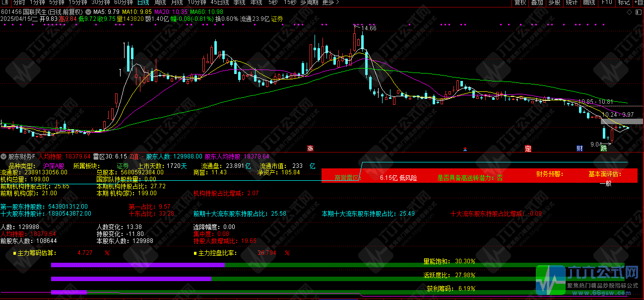Click the red 涨 event marker
Image resolution: width=644 pixels, height=300 pixels.
click(310, 148)
